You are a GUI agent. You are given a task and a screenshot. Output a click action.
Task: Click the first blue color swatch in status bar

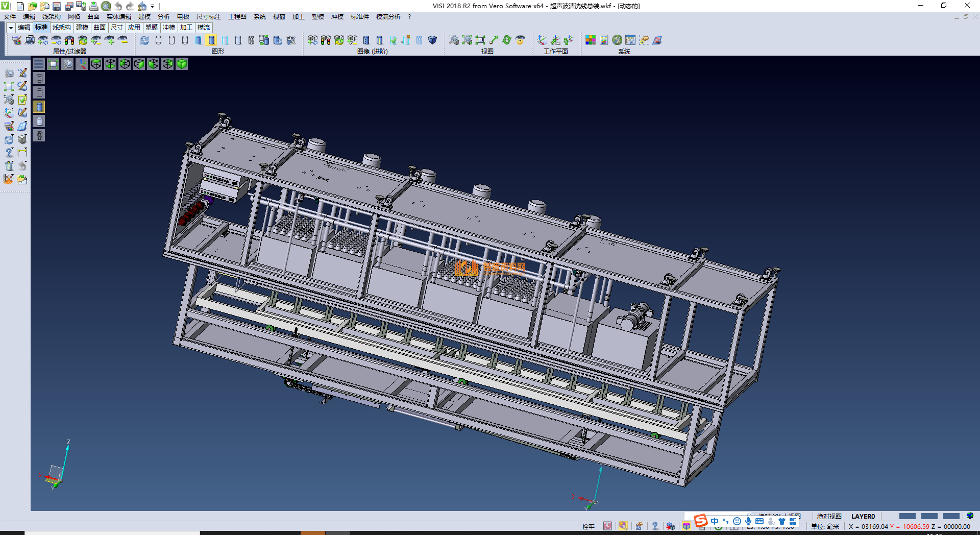906,516
